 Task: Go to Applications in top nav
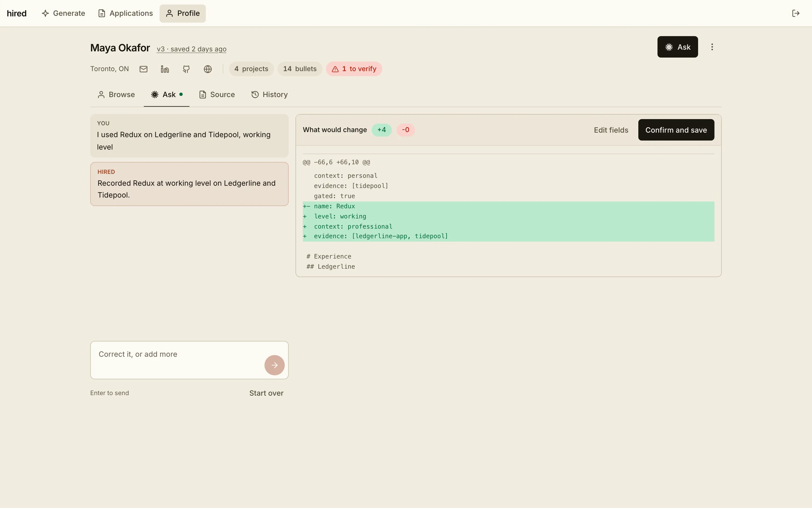point(125,14)
